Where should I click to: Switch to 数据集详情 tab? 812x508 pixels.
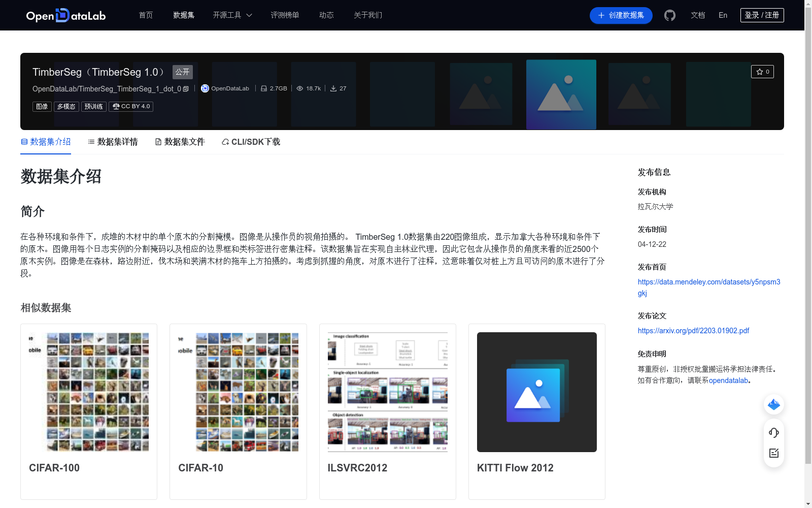click(x=113, y=142)
